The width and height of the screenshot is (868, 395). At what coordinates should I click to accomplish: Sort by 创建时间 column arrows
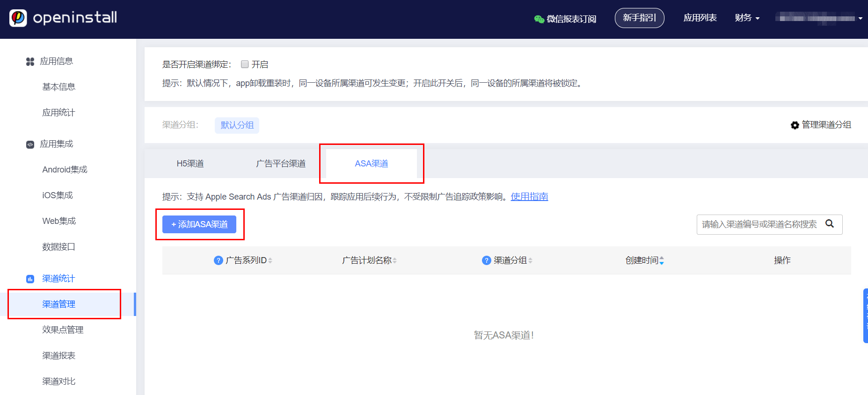click(662, 260)
